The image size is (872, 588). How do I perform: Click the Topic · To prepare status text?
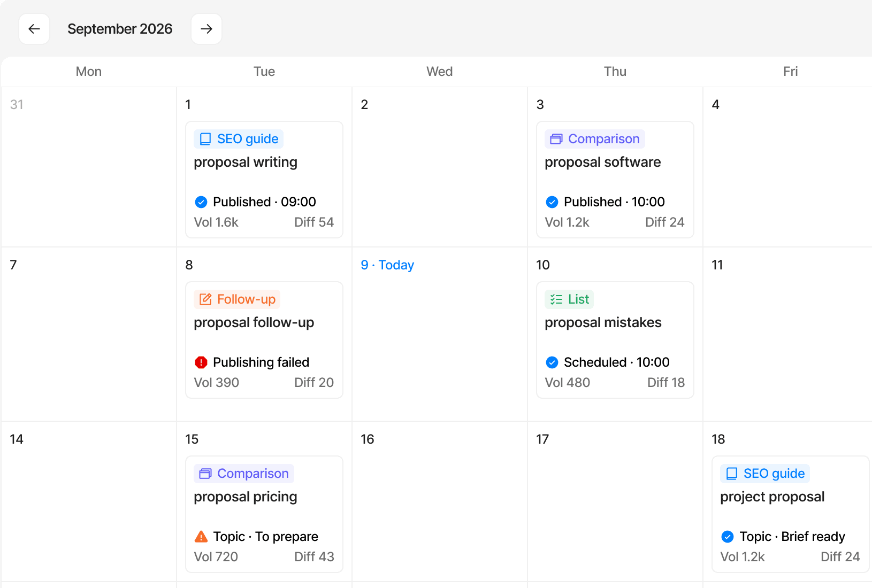pos(265,537)
